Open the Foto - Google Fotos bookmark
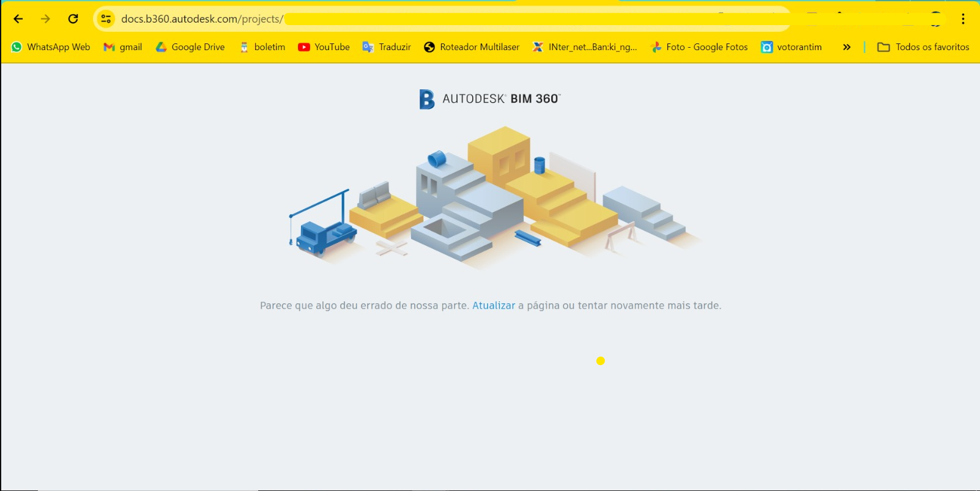This screenshot has height=491, width=980. [x=699, y=47]
